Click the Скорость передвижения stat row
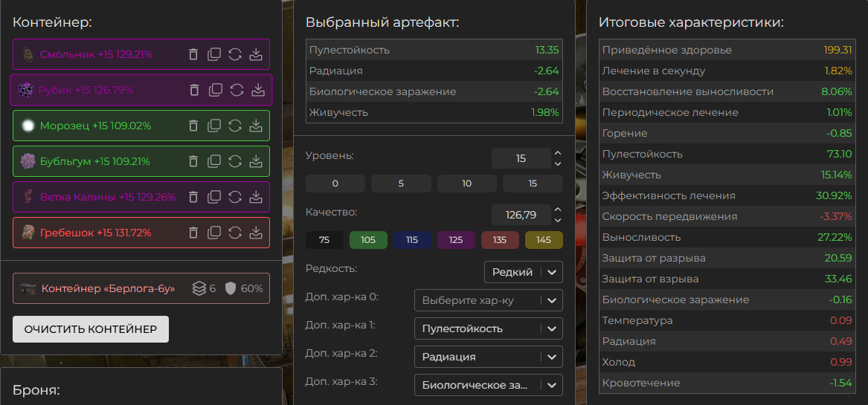This screenshot has width=868, height=405. pos(727,216)
